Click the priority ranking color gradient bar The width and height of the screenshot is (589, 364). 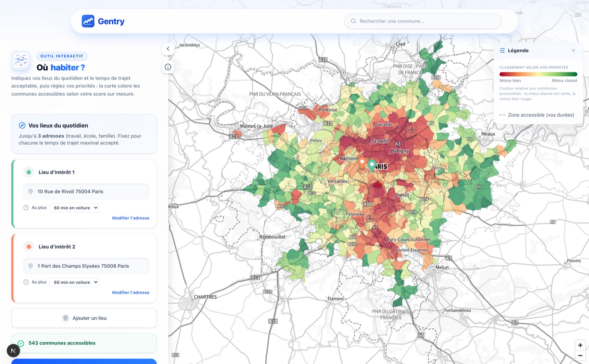[538, 74]
